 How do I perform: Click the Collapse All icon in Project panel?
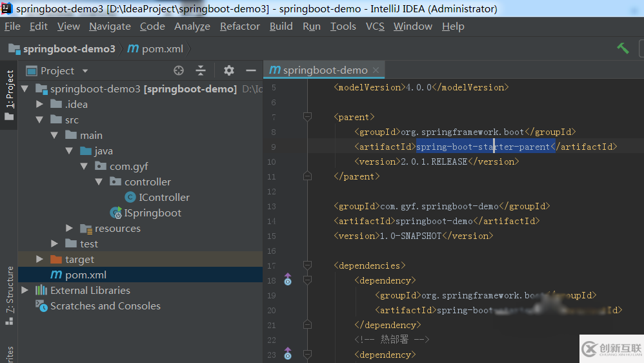pos(201,70)
